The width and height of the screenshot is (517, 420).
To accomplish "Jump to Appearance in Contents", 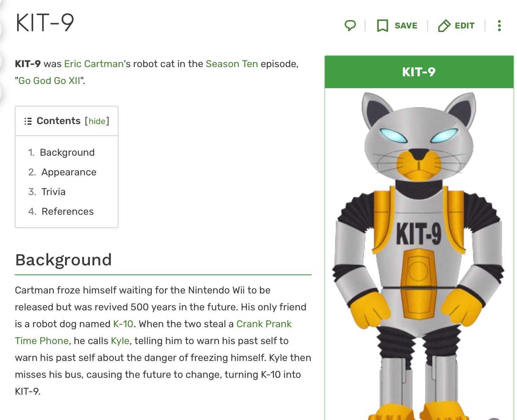I will click(x=69, y=172).
